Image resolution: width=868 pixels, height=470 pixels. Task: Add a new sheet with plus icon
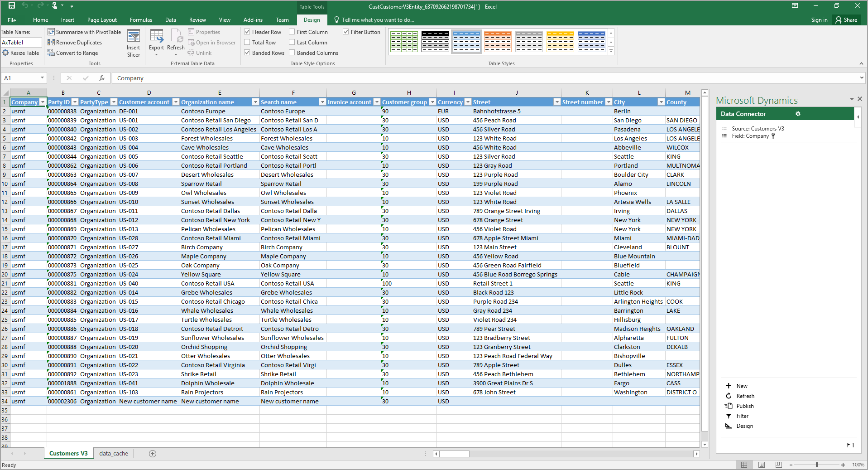point(153,454)
